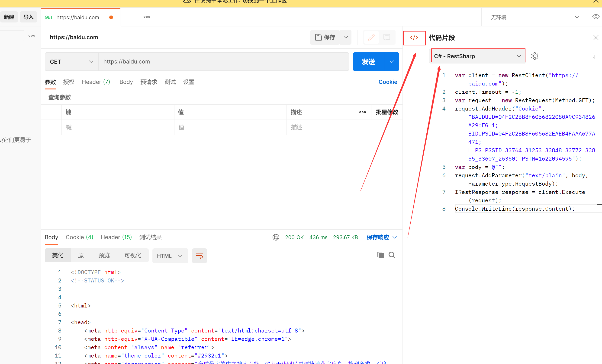
Task: Toggle response line wrap icon
Action: tap(199, 255)
